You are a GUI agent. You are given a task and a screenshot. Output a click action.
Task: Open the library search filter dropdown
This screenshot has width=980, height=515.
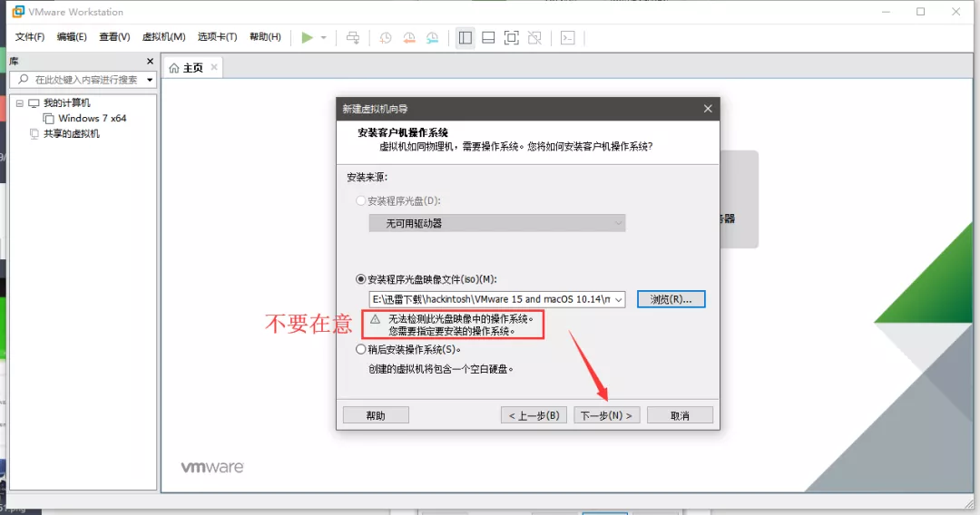150,79
